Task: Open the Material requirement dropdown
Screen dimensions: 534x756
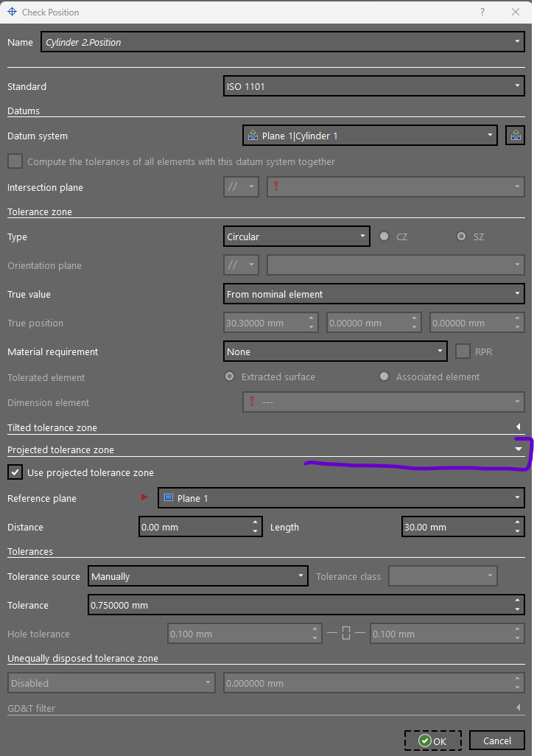Action: [335, 352]
